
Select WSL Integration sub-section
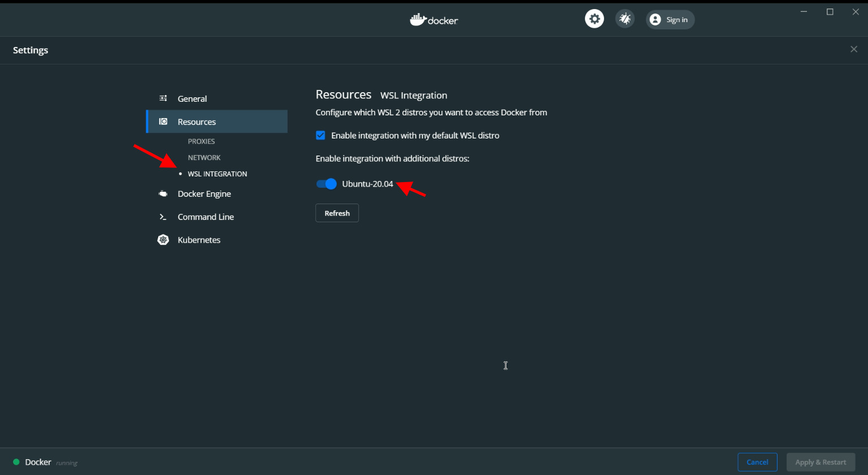click(217, 174)
